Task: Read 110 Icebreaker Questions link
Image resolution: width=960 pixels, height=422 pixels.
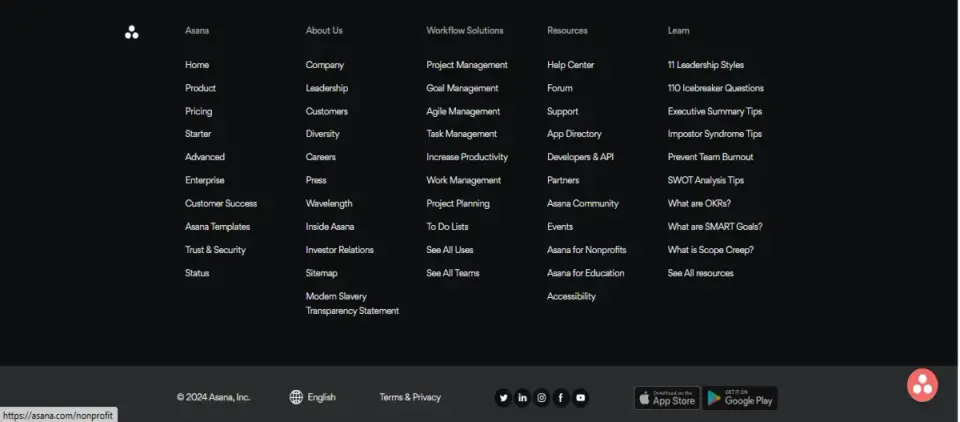Action: 716,88
